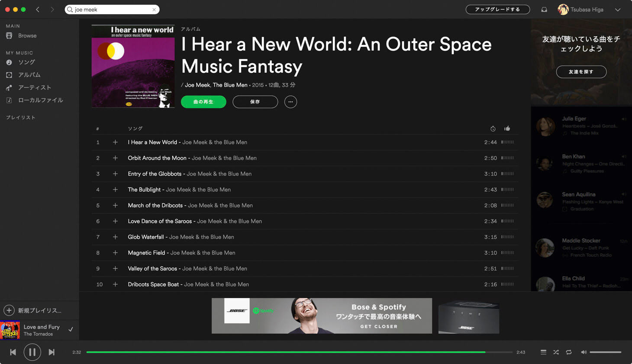Add Orbit Around the Moon to library
The height and width of the screenshot is (364, 632).
click(x=115, y=158)
